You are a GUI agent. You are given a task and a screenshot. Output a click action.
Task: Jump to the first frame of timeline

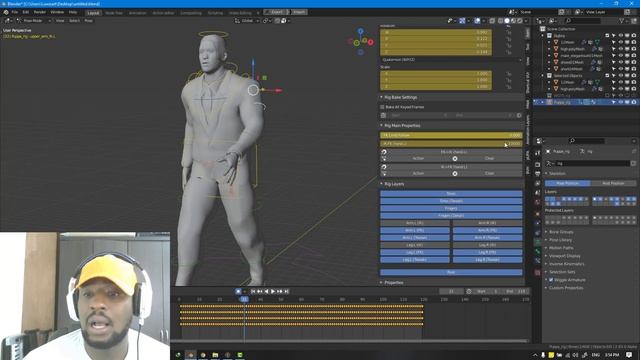(253, 291)
